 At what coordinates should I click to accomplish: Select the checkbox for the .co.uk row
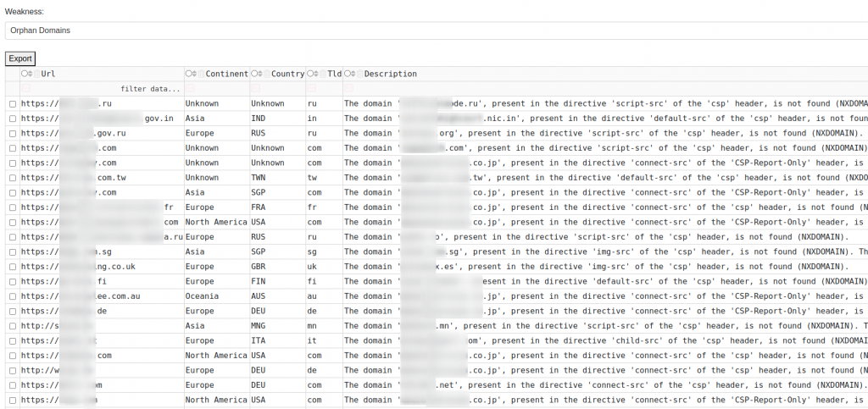[12, 267]
